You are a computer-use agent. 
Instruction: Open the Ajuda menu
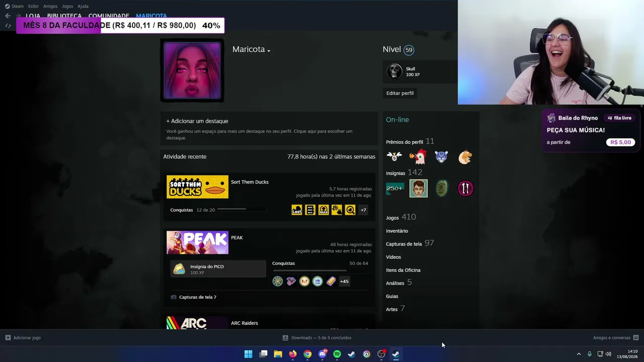tap(83, 6)
